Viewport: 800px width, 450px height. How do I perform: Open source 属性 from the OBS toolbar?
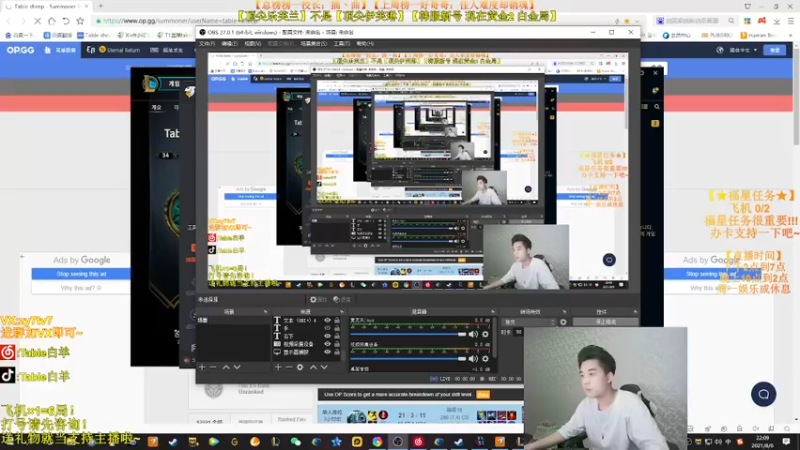(318, 299)
